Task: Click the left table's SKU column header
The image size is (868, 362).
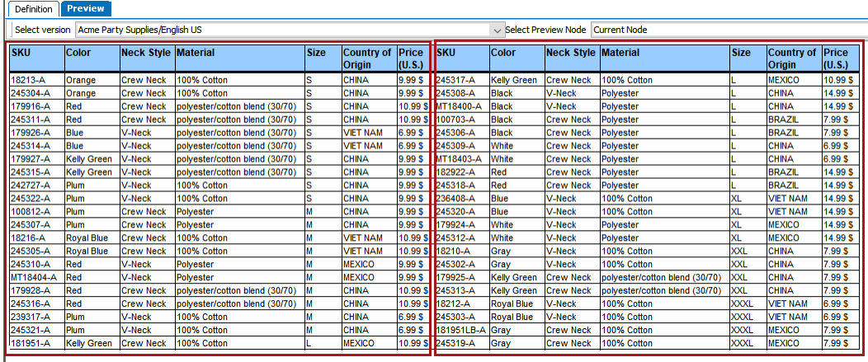Action: [36, 58]
